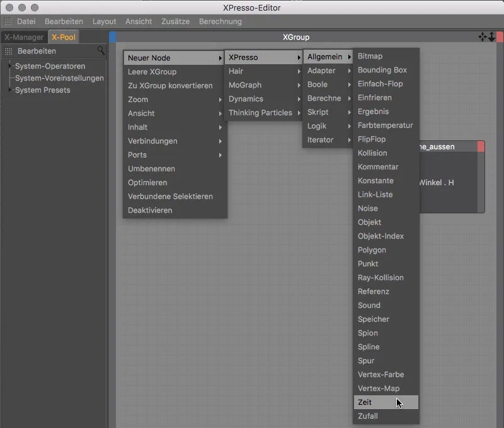Open the Berechnung menu

pyautogui.click(x=220, y=21)
